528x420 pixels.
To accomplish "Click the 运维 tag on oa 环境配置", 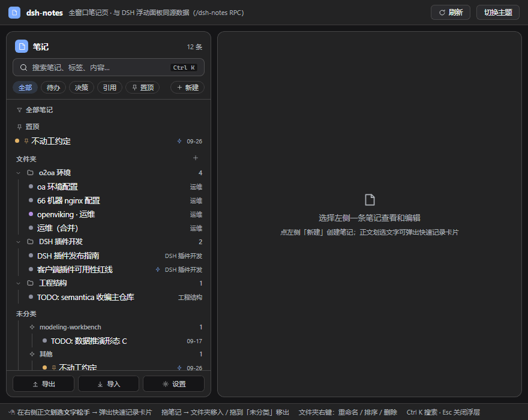I will pyautogui.click(x=196, y=187).
